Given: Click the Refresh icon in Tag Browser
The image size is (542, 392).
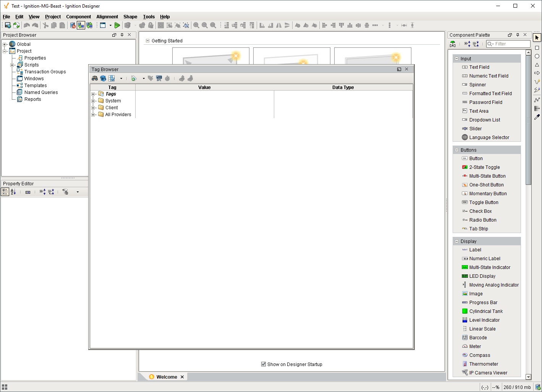Looking at the screenshot, I should [103, 78].
